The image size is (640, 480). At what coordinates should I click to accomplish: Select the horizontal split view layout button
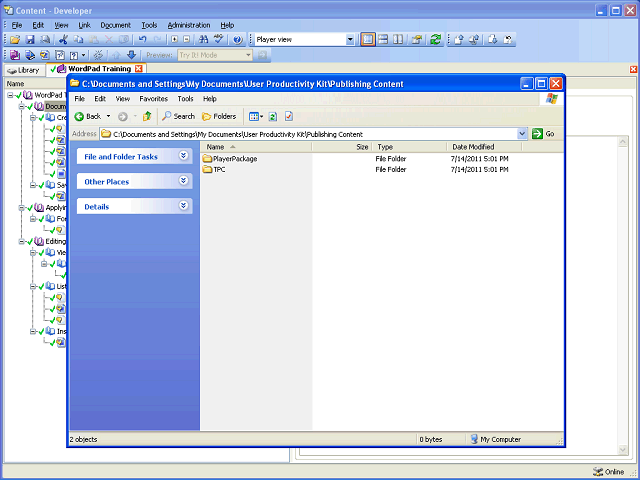pos(383,40)
